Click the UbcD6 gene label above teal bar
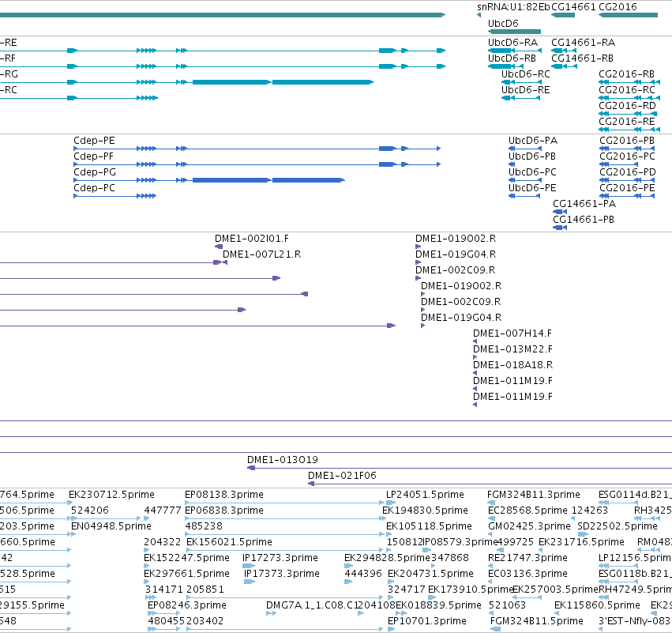The width and height of the screenshot is (672, 633). [x=503, y=23]
